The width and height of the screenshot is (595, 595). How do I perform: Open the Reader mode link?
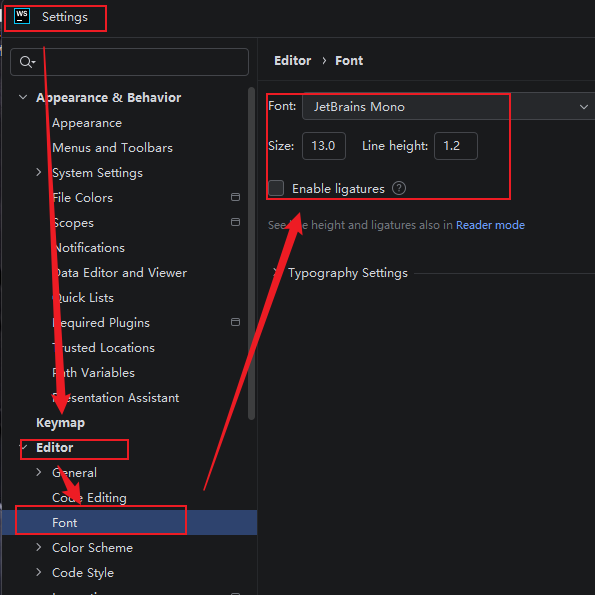[x=490, y=225]
